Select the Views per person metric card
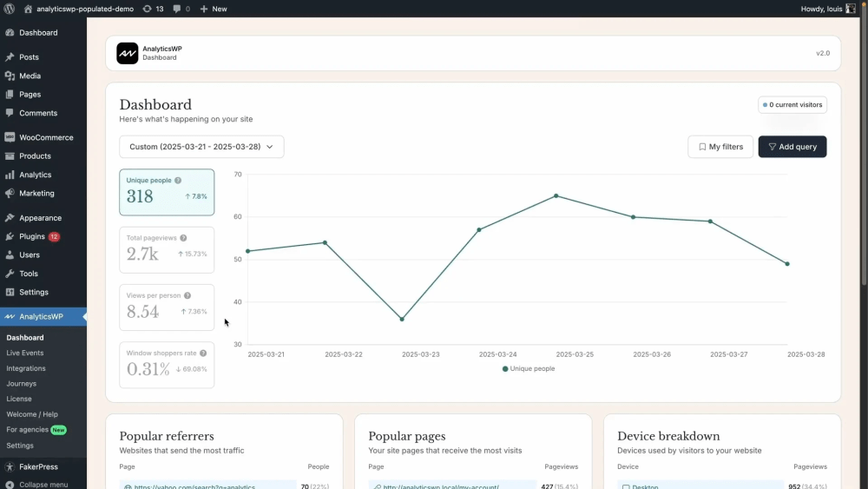This screenshot has width=868, height=489. (x=167, y=307)
